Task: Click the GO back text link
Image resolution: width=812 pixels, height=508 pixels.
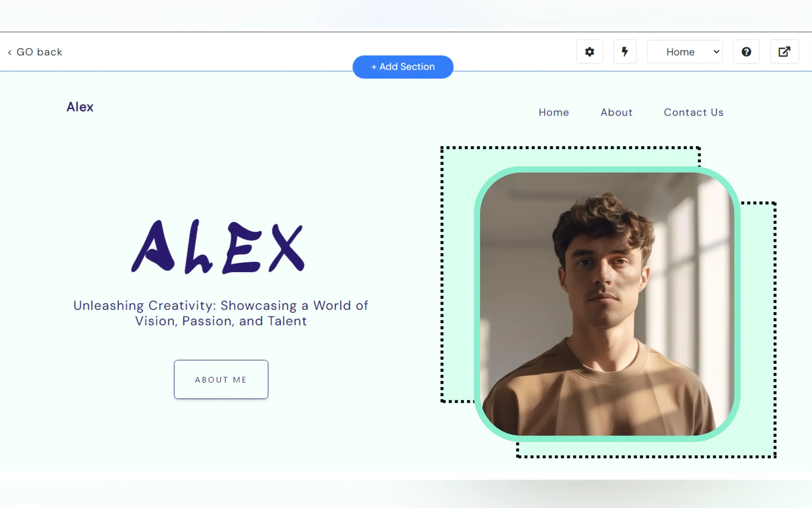Action: point(39,52)
